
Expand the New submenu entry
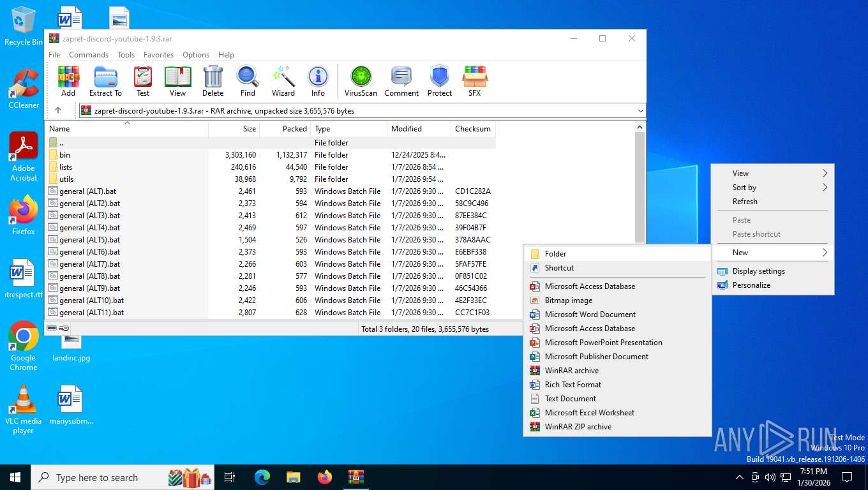coord(773,253)
